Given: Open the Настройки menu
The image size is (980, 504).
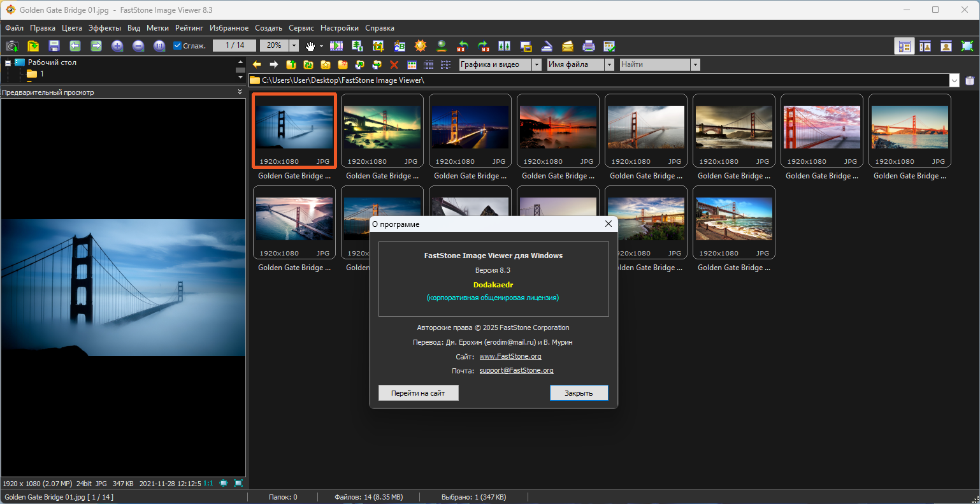Looking at the screenshot, I should point(339,28).
